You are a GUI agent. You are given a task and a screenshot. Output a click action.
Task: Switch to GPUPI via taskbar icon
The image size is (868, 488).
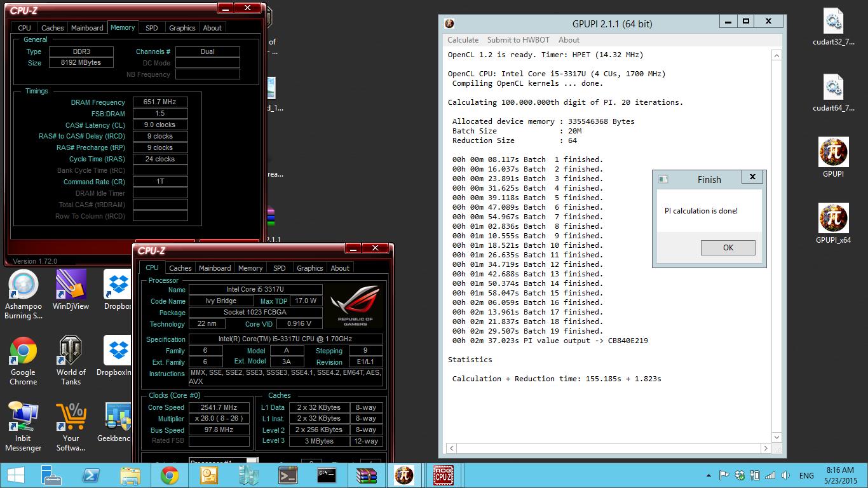click(x=404, y=475)
